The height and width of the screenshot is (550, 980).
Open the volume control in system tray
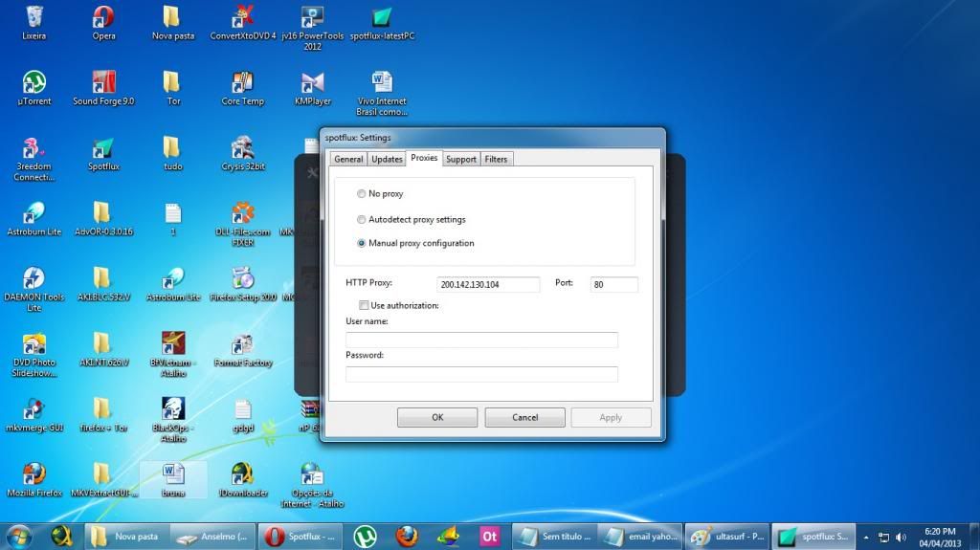coord(901,537)
